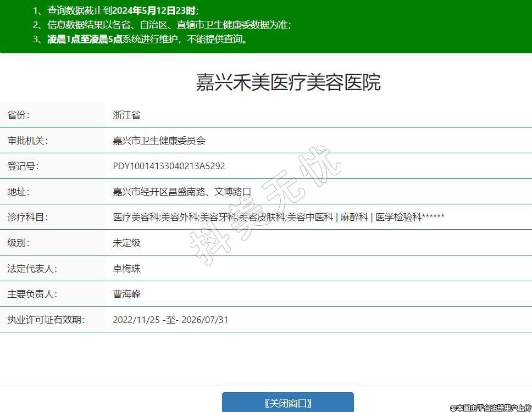
Task: Click the 诊疗科目 row label
Action: [27, 217]
